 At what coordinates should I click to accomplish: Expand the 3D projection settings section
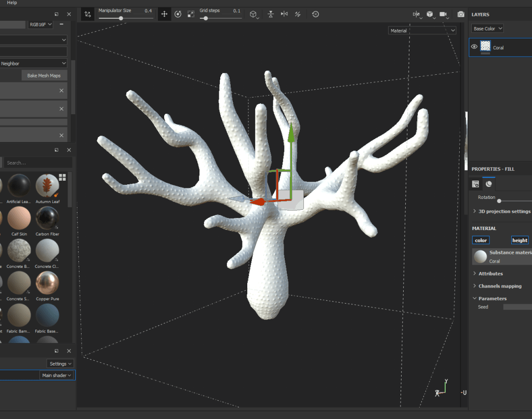(x=502, y=211)
